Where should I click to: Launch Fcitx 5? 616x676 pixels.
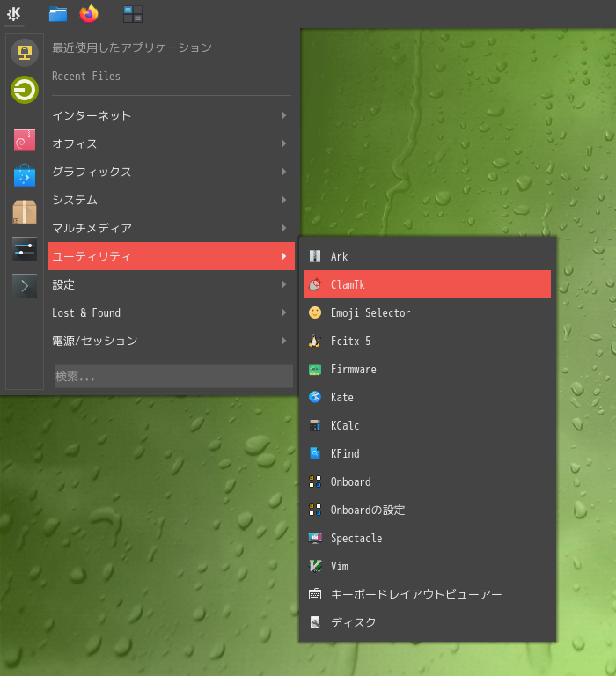click(x=427, y=341)
